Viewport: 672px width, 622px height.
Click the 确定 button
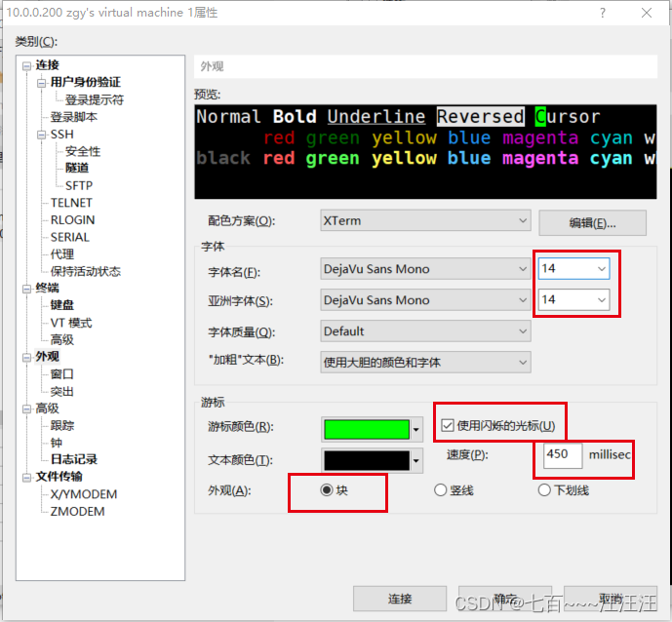pos(505,599)
